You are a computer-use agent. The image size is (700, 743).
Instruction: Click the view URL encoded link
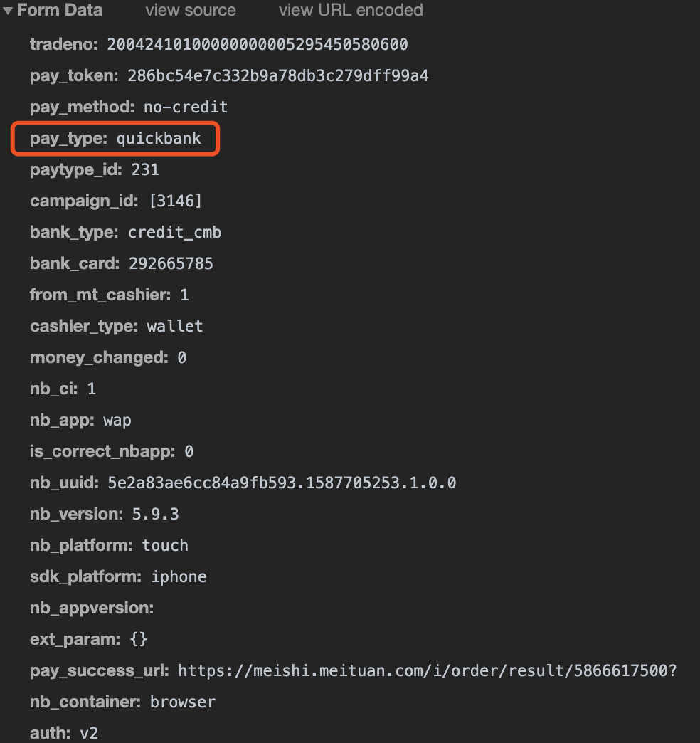[x=351, y=10]
